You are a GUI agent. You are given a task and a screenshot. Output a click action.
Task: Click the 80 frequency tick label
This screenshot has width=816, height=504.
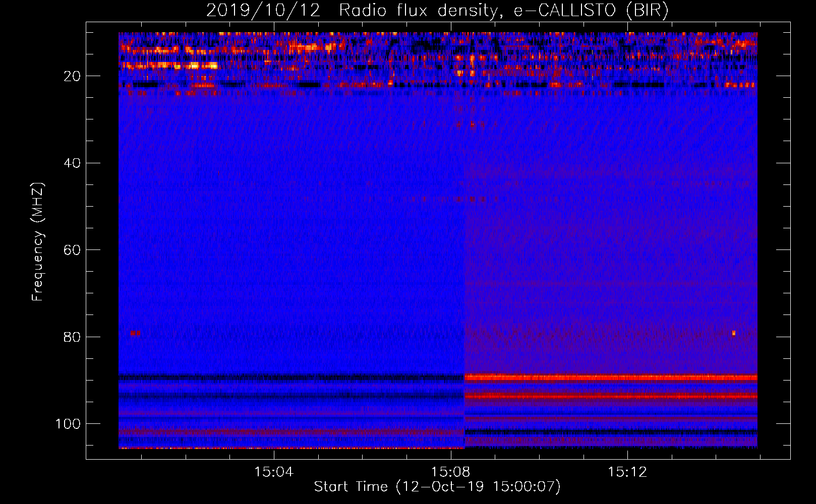(x=73, y=337)
